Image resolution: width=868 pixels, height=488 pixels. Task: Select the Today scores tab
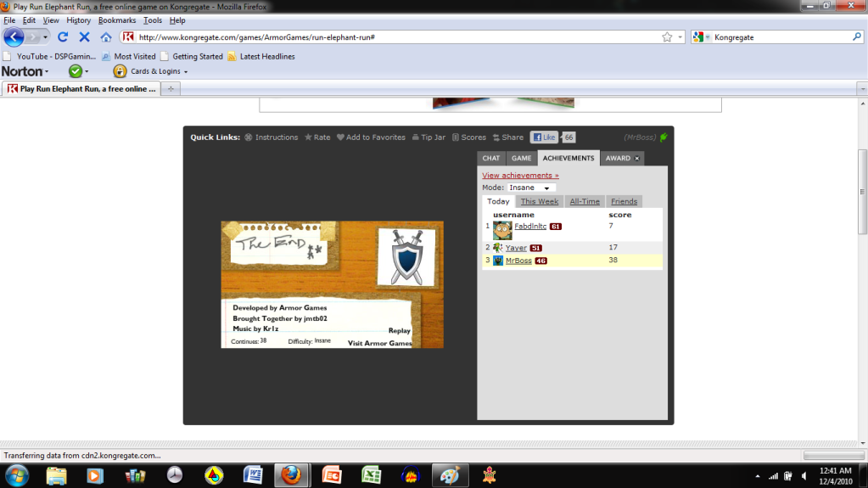point(498,202)
